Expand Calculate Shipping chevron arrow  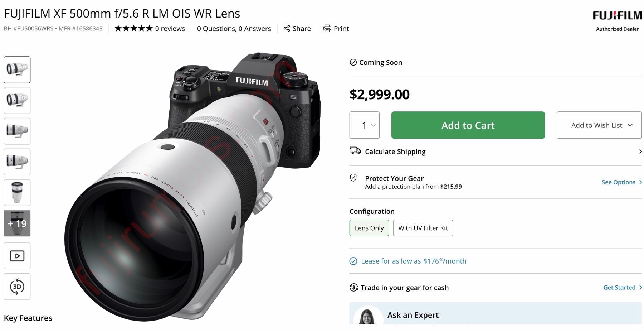coord(640,151)
